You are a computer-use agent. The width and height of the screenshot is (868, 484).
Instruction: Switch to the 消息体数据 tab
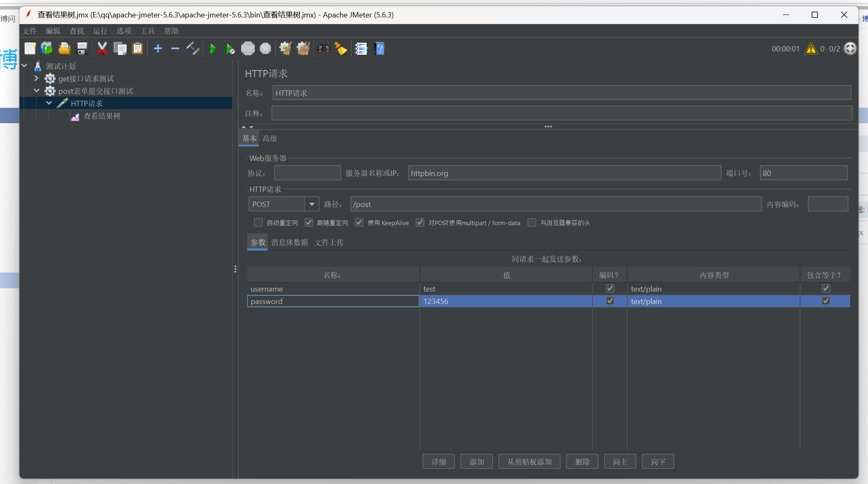(289, 243)
